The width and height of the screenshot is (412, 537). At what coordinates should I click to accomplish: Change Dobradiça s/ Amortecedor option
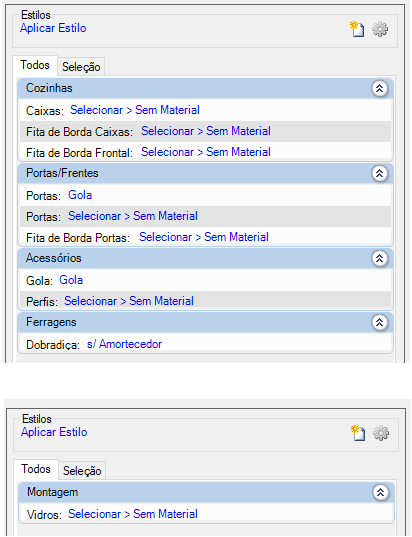coord(124,344)
